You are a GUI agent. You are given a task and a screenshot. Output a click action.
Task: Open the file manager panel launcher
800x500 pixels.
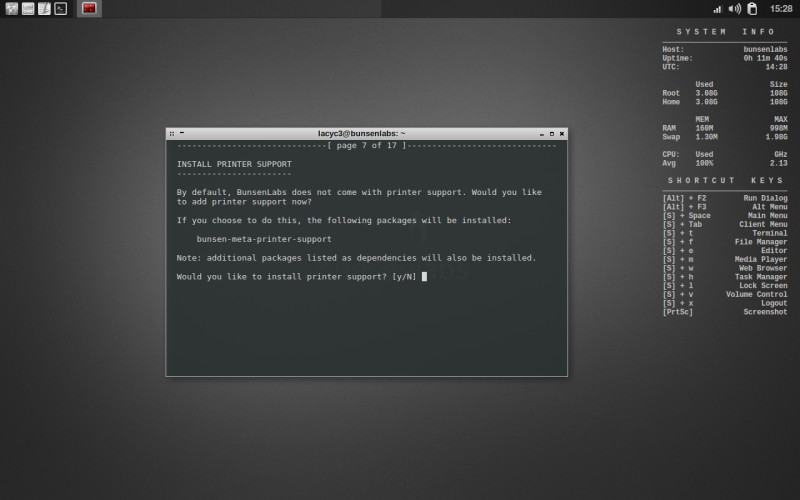28,9
